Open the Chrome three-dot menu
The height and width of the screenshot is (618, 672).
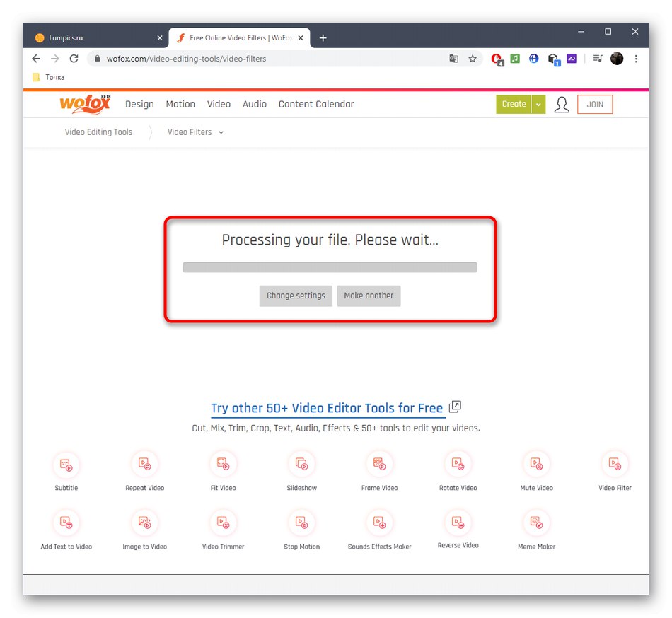click(636, 59)
